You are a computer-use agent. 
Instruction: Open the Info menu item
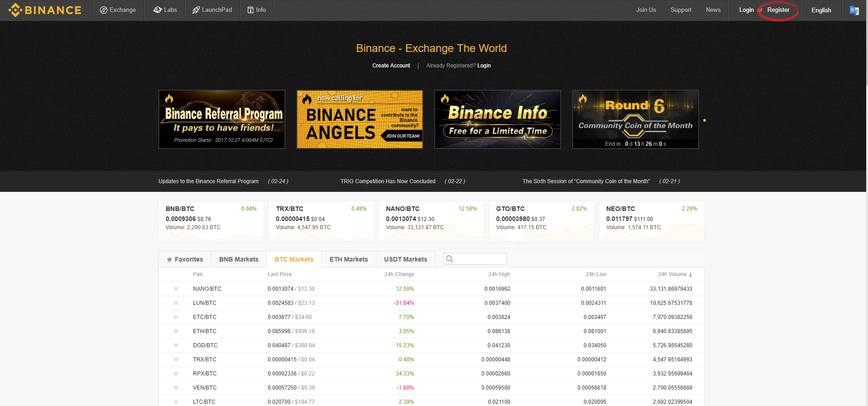[x=257, y=10]
